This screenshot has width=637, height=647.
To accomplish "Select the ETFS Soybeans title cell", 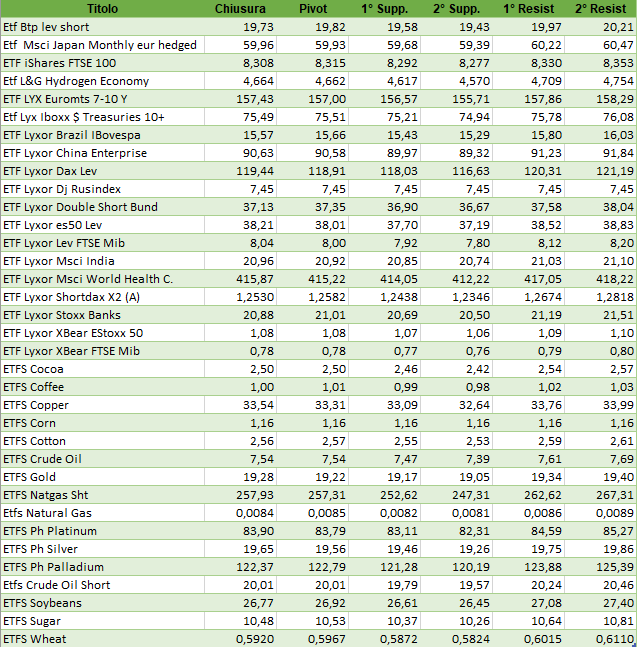I will [102, 603].
